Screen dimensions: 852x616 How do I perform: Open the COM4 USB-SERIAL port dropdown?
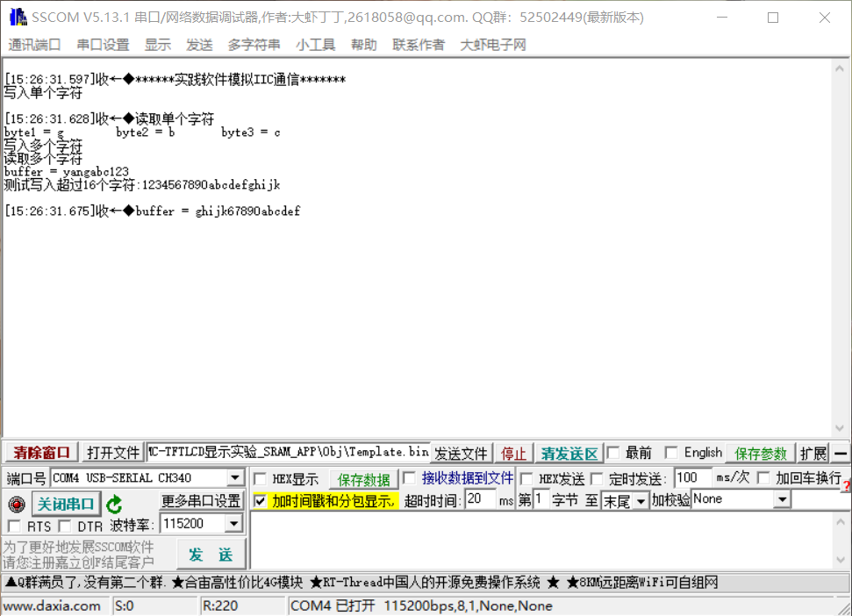[234, 477]
